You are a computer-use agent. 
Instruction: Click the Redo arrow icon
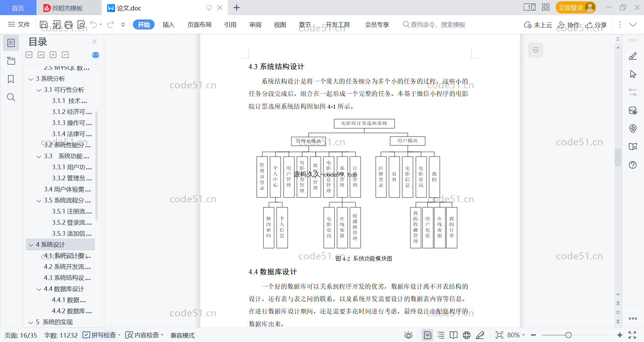tap(111, 24)
